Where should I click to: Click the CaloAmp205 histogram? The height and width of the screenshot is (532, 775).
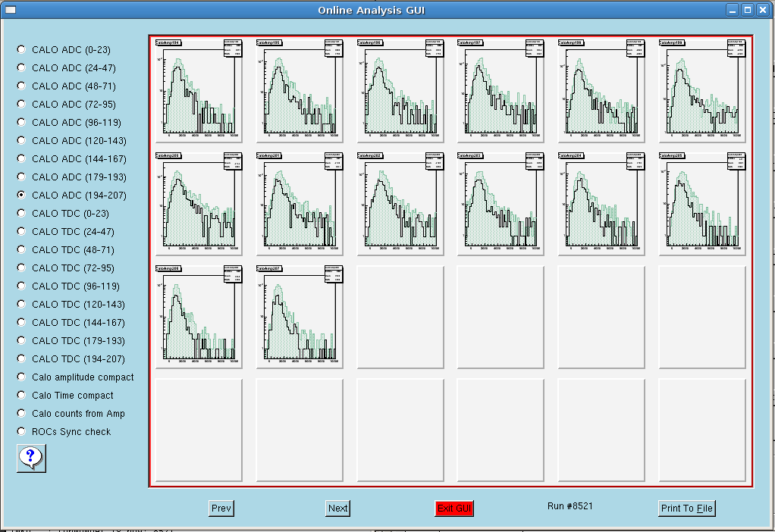702,204
